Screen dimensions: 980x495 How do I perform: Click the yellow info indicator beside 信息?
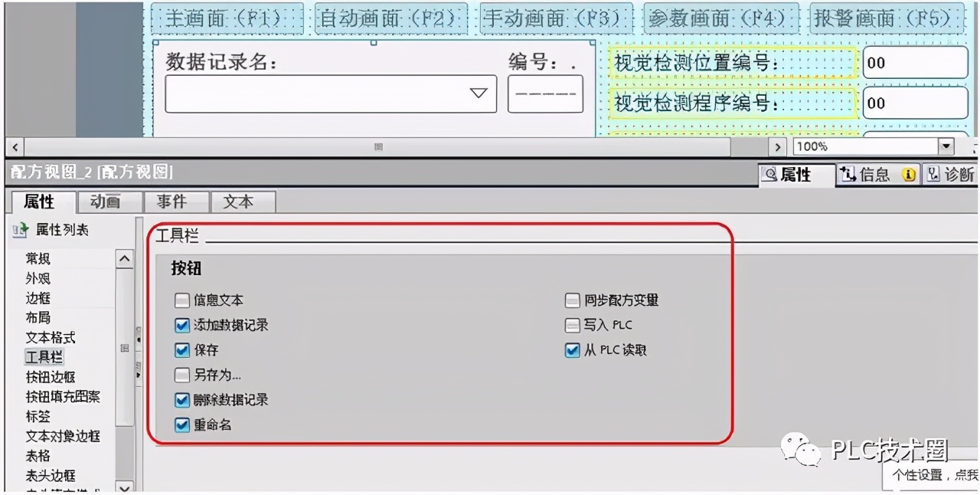(x=909, y=175)
